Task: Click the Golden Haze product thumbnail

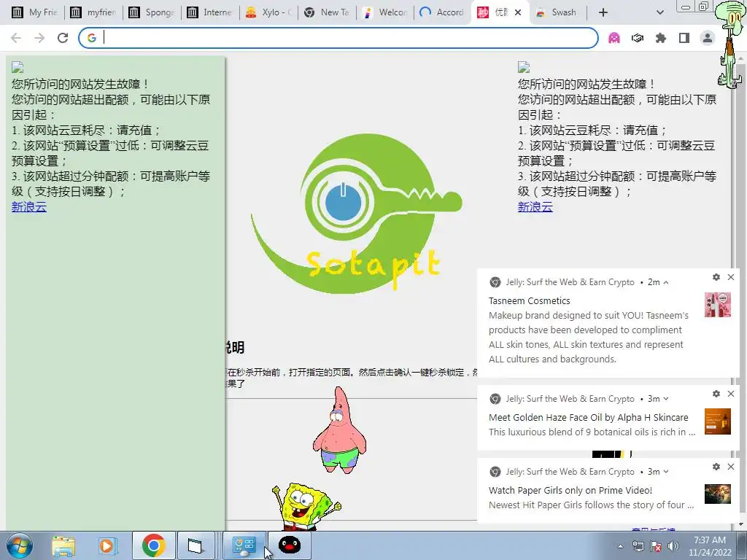Action: [718, 421]
